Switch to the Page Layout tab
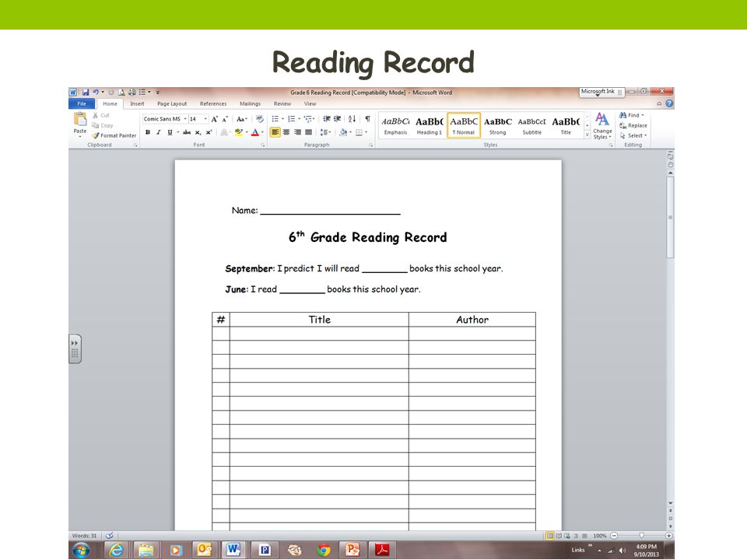747x560 pixels. [x=172, y=103]
